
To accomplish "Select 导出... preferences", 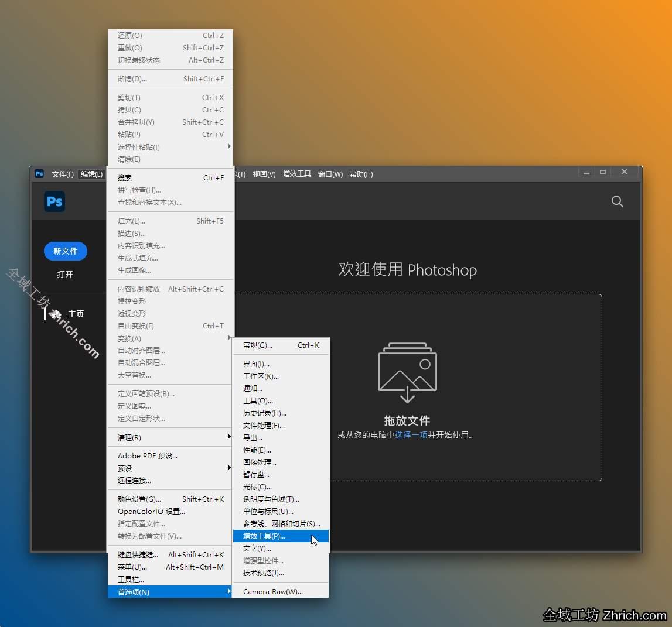I will point(281,438).
